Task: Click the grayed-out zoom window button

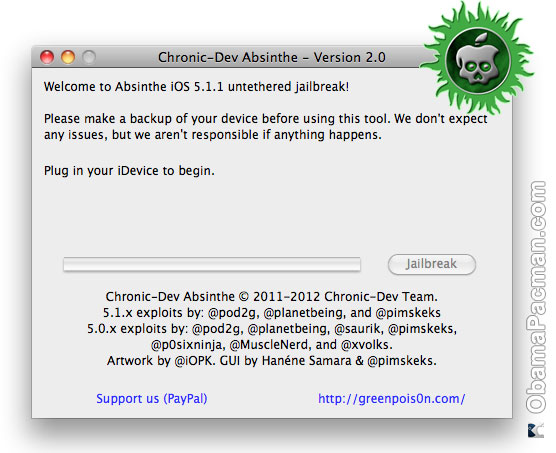Action: [89, 57]
